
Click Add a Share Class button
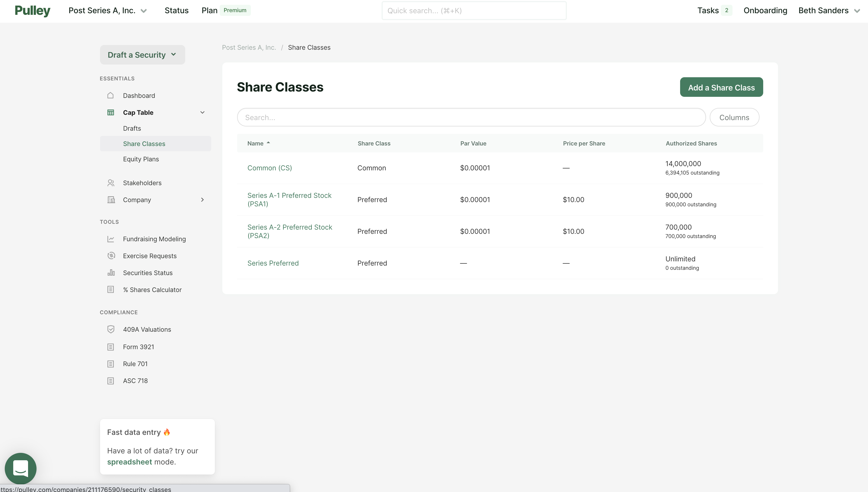(x=721, y=87)
